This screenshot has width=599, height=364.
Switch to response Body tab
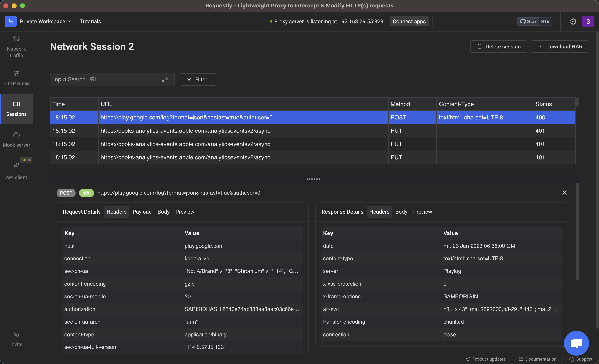pyautogui.click(x=401, y=212)
